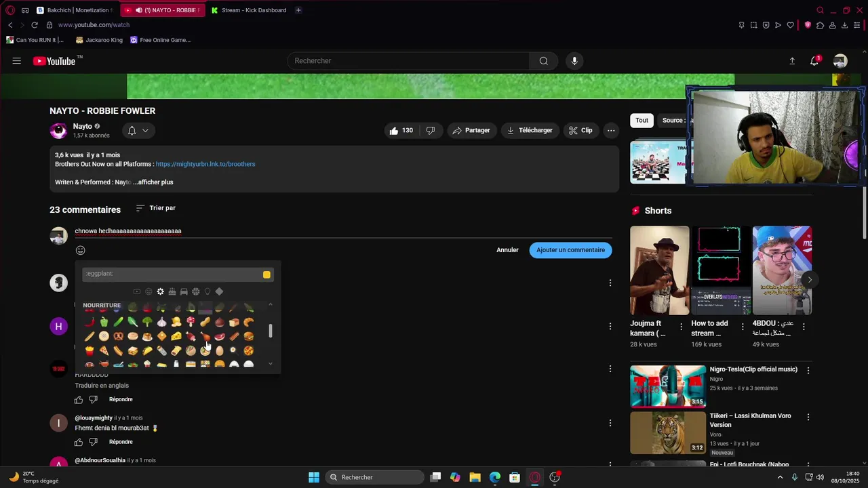Dislike the HARDDDDD comment
This screenshot has height=488, width=868.
[x=94, y=400]
